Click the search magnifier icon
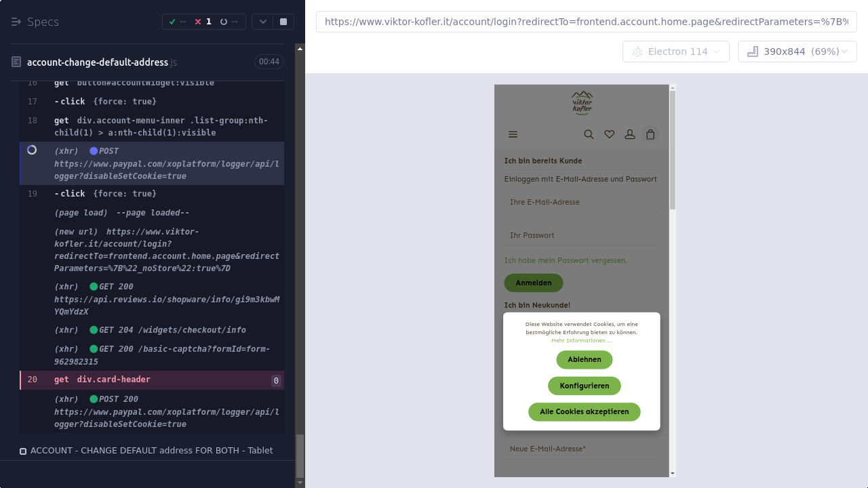Viewport: 868px width, 488px height. 589,134
